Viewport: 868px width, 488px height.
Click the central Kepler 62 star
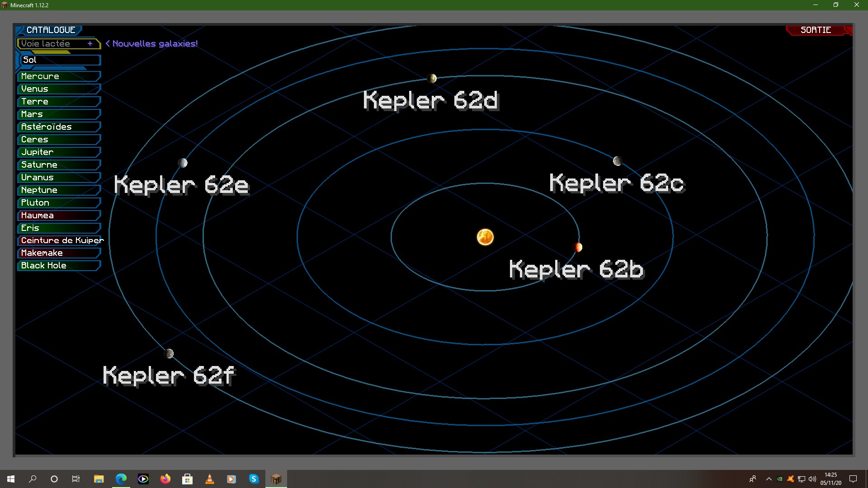point(485,237)
